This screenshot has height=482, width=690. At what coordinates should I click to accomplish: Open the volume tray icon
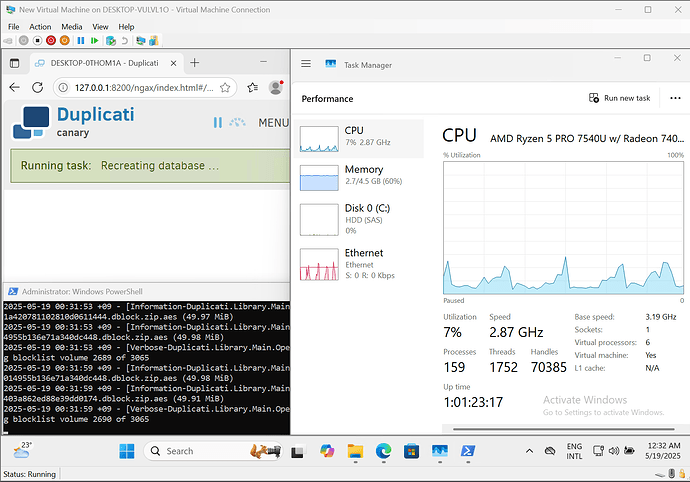coord(614,451)
